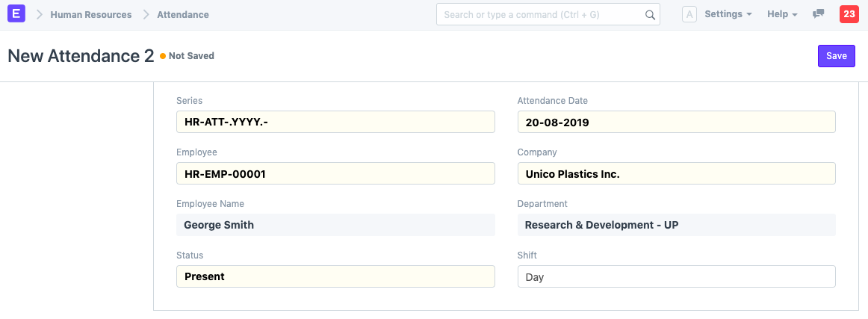Open the notifications badge showing 23
The image size is (868, 319).
(x=849, y=14)
